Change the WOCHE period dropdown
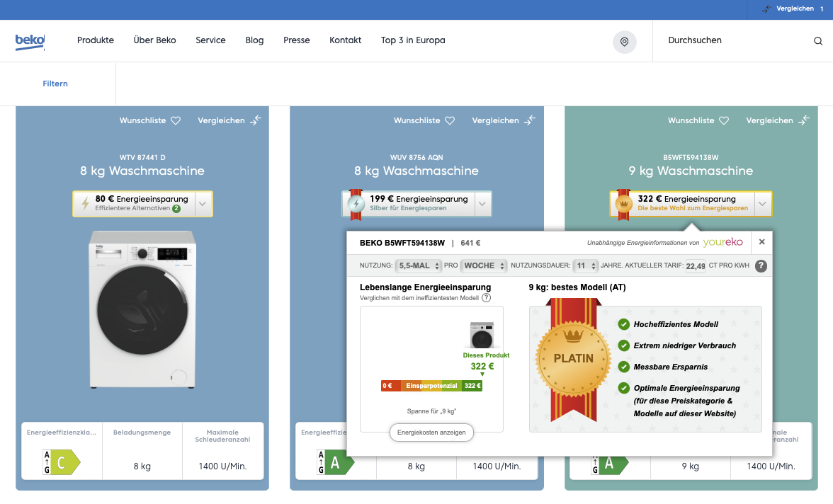The height and width of the screenshot is (504, 833). [x=483, y=265]
